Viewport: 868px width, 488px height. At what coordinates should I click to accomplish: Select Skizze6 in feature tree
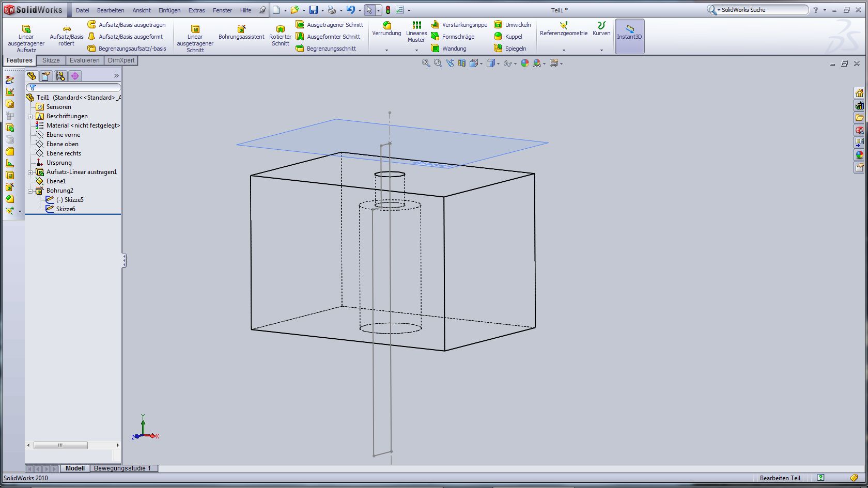65,209
